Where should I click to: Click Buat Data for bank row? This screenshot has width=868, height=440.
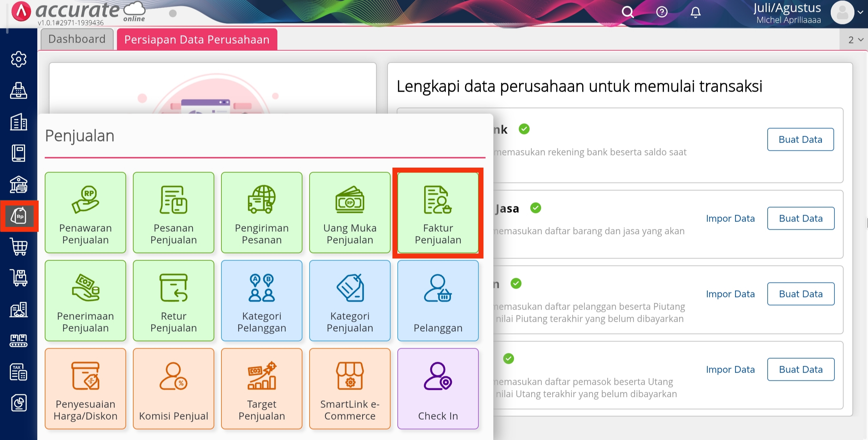[x=800, y=140]
